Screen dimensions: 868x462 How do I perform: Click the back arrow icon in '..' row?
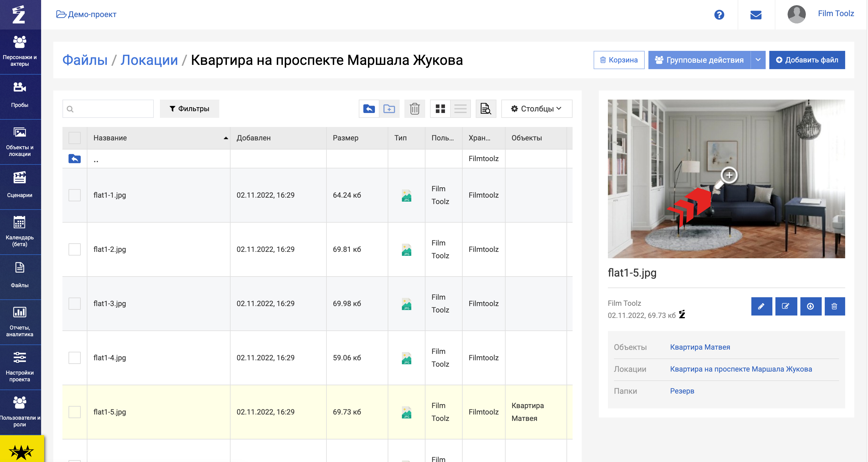point(75,159)
